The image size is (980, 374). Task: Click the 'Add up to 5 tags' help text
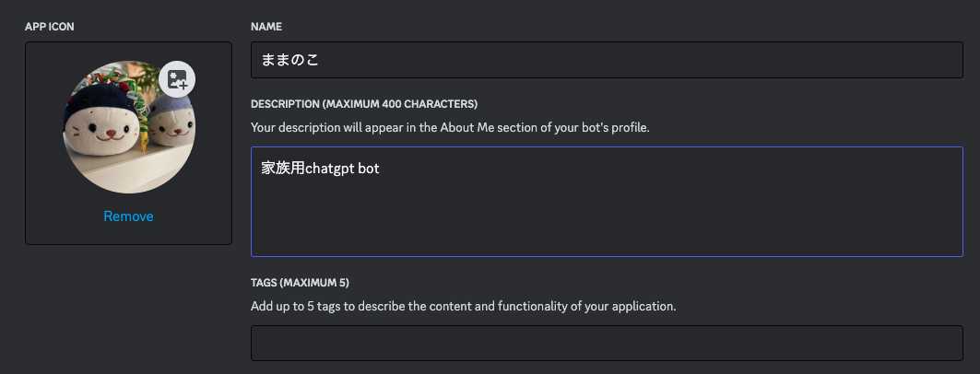pos(464,305)
